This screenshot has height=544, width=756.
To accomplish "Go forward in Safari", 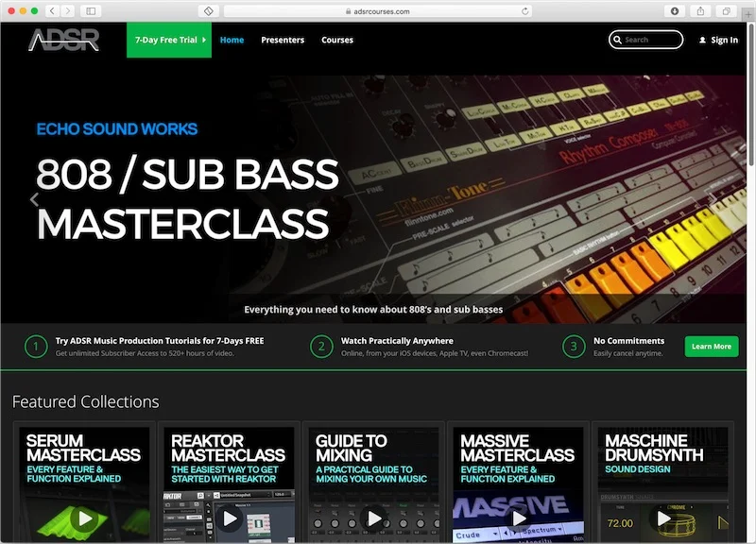I will [x=67, y=11].
